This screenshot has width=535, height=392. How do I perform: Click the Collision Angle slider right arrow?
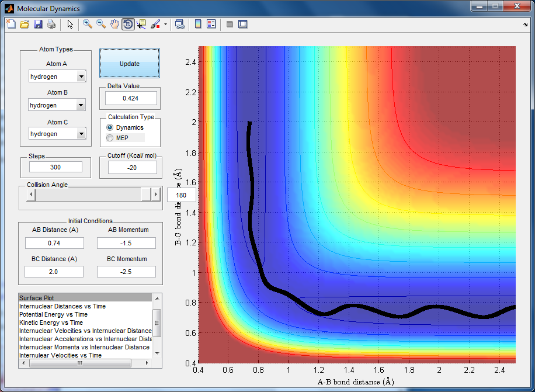click(156, 195)
